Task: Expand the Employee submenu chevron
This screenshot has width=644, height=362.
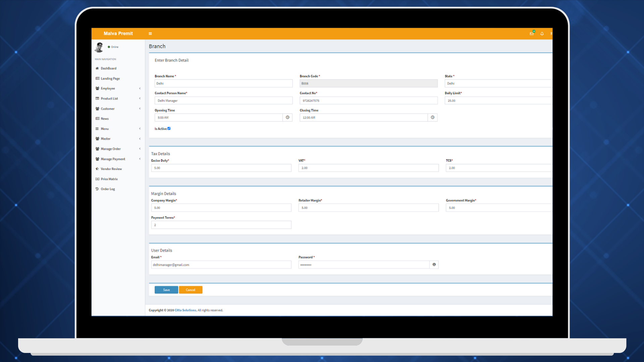Action: click(x=140, y=88)
